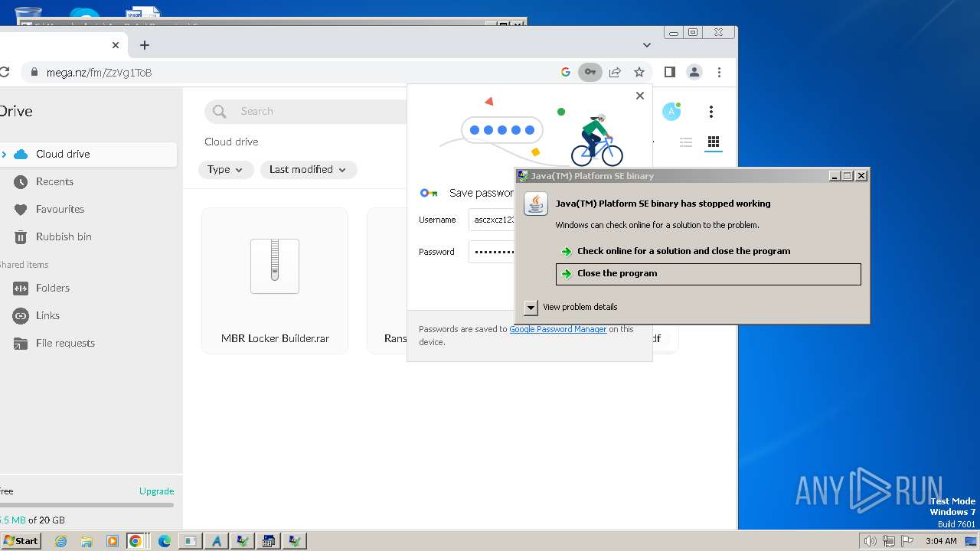Click the Google icon in address bar
The width and height of the screenshot is (980, 551).
(566, 72)
